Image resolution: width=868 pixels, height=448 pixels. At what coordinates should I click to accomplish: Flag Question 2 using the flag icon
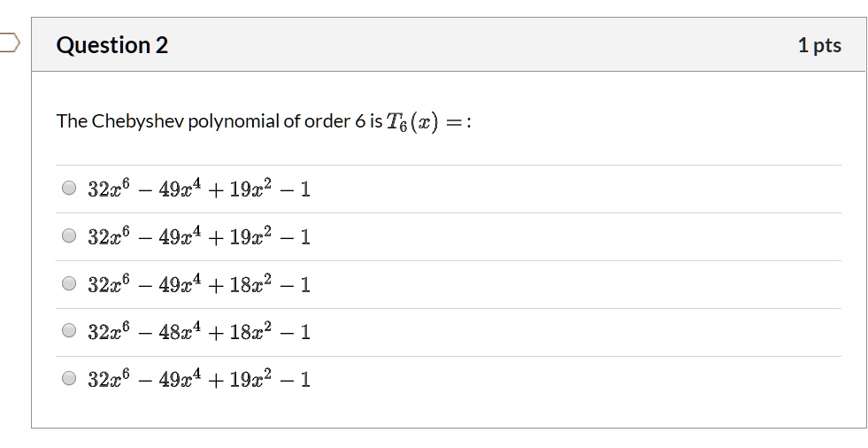[10, 42]
